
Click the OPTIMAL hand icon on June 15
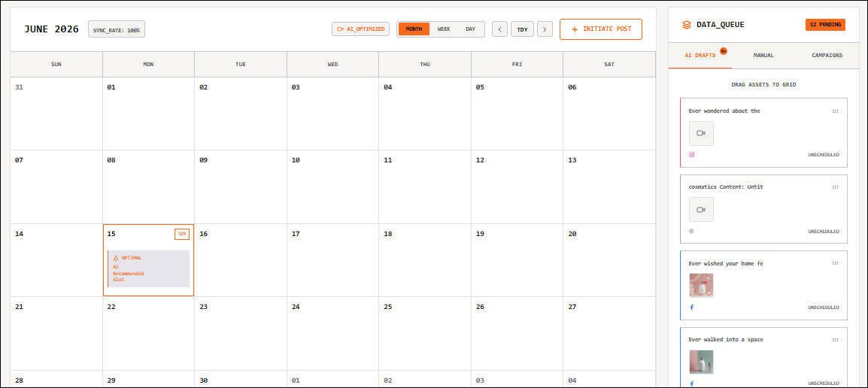pos(116,258)
